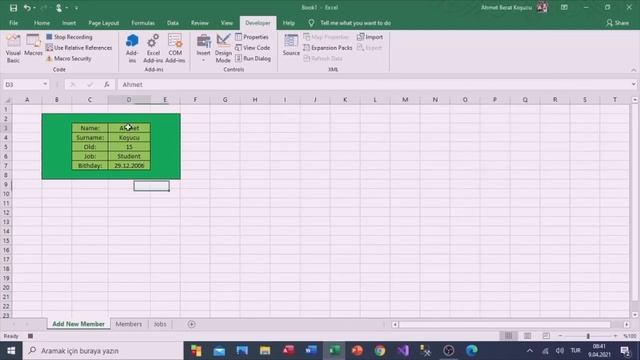Open the Review tab

pyautogui.click(x=200, y=23)
